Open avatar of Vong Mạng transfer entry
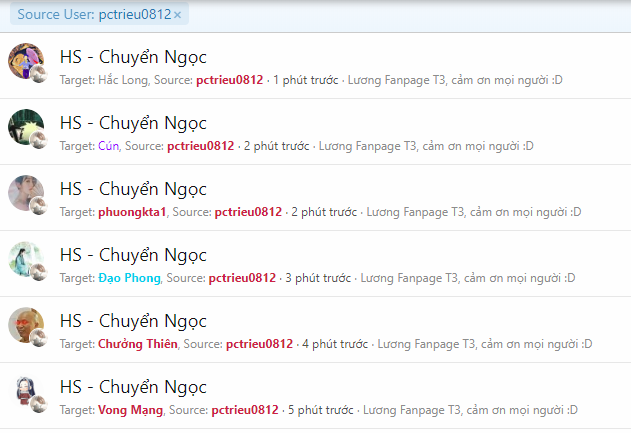This screenshot has height=433, width=631. (26, 391)
